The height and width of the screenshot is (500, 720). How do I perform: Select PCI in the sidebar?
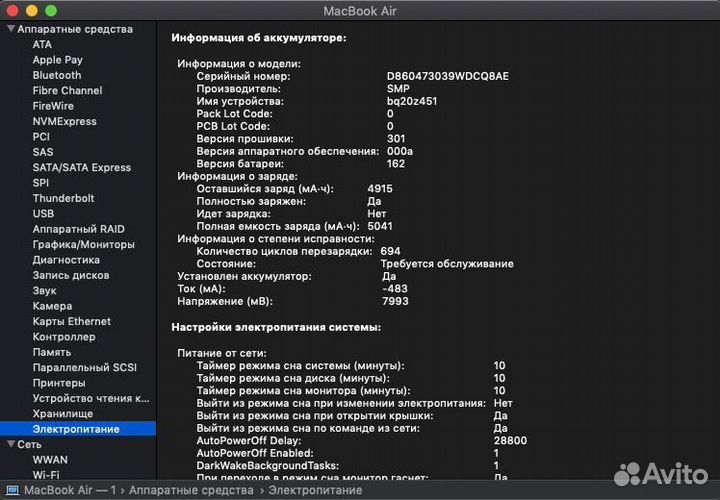click(41, 137)
